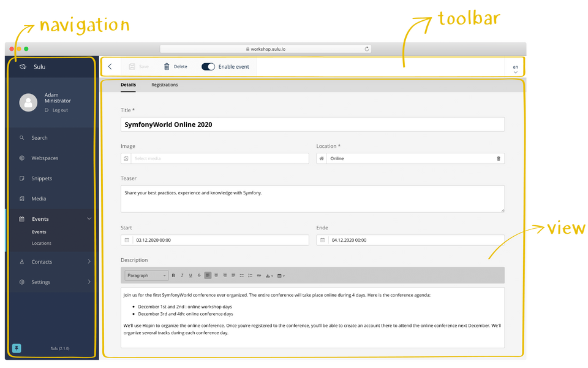Apply italic formatting in the Description editor
Image resolution: width=588 pixels, height=368 pixels.
click(x=181, y=275)
